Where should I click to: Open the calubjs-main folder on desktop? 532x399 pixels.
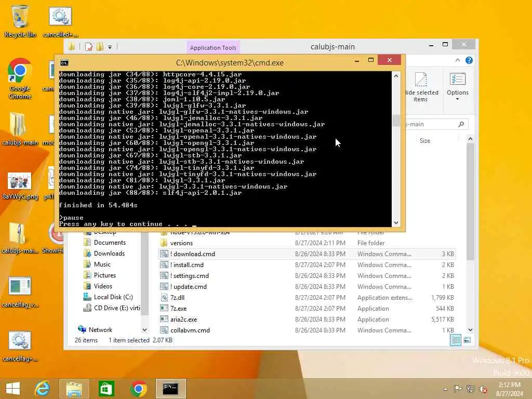pyautogui.click(x=20, y=129)
